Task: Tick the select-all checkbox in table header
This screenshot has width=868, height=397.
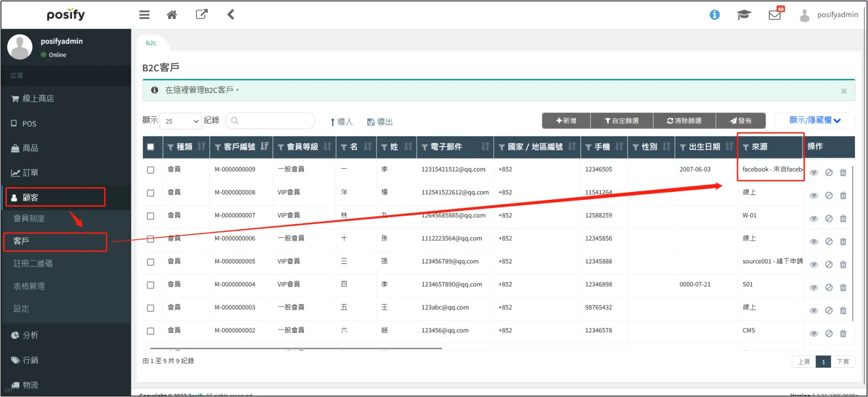Action: point(151,147)
